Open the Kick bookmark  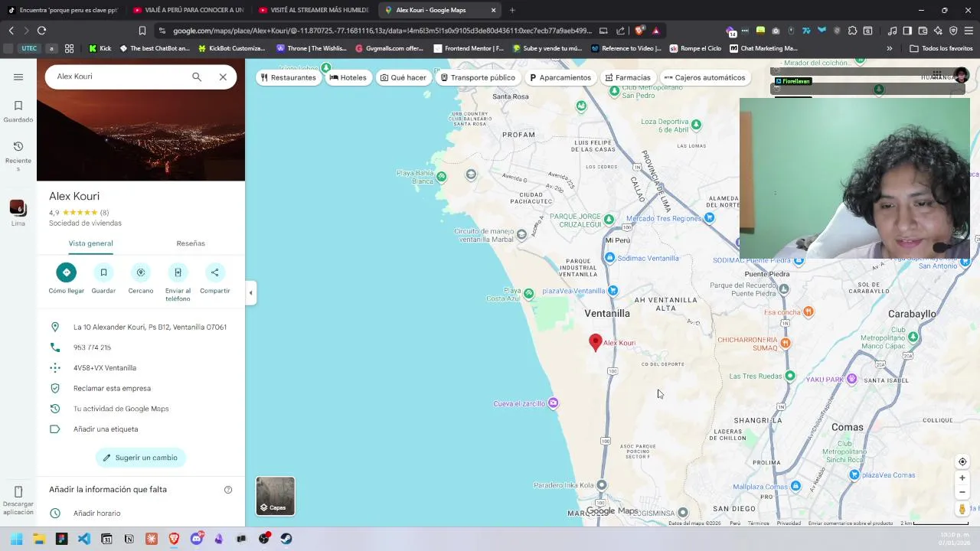[x=100, y=48]
